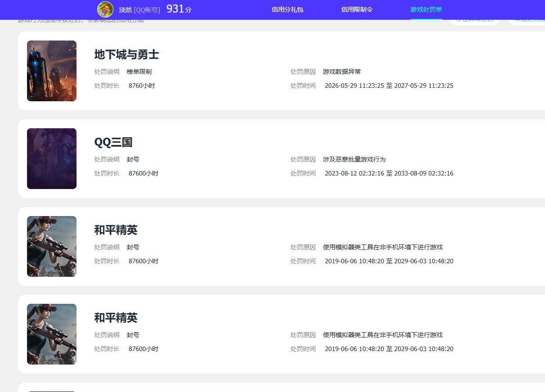Click the 地下城与勇士 card title
Viewport: 545px width, 392px height.
pos(126,54)
